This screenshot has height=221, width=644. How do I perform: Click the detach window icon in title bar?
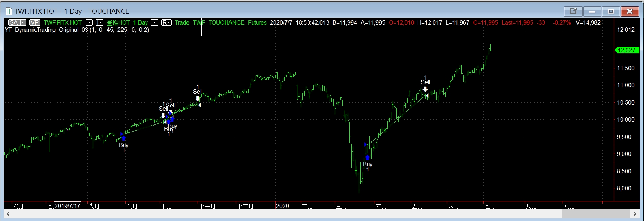[573, 11]
